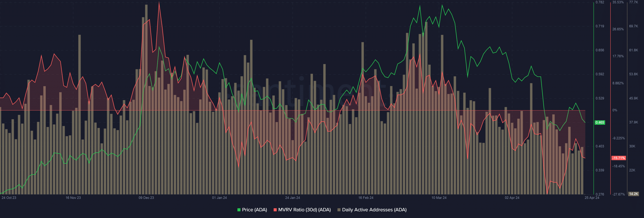
Task: Click the -9.225% MVRV axis value
Action: point(619,138)
